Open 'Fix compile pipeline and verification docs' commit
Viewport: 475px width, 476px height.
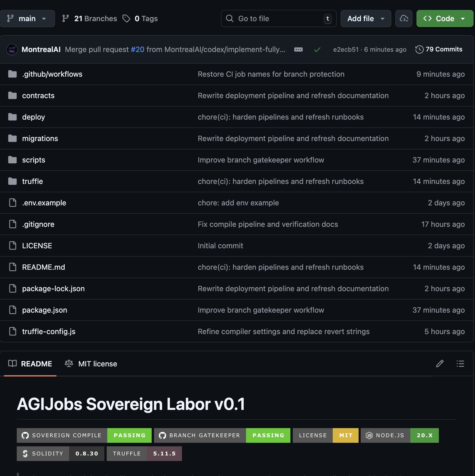click(x=268, y=224)
